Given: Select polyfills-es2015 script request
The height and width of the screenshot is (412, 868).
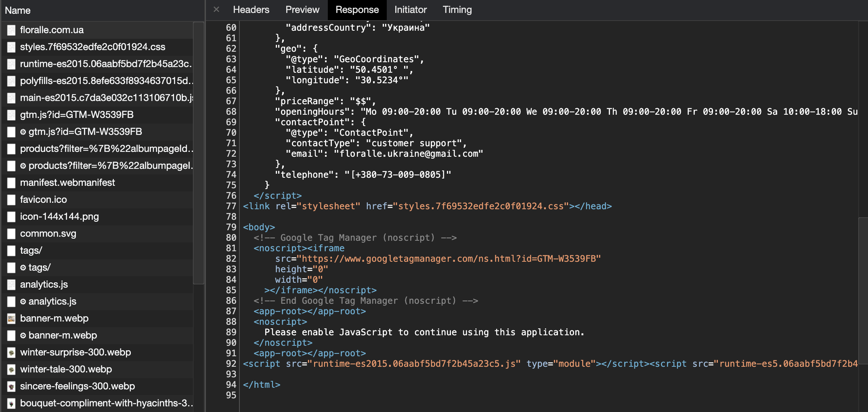Looking at the screenshot, I should point(97,81).
